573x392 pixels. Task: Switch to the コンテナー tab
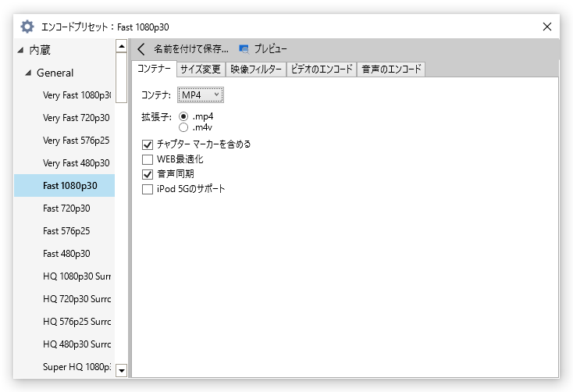coord(154,69)
